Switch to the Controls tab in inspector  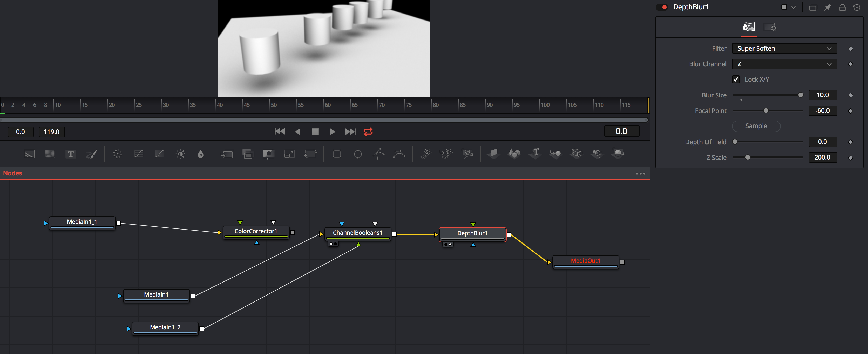coord(749,27)
